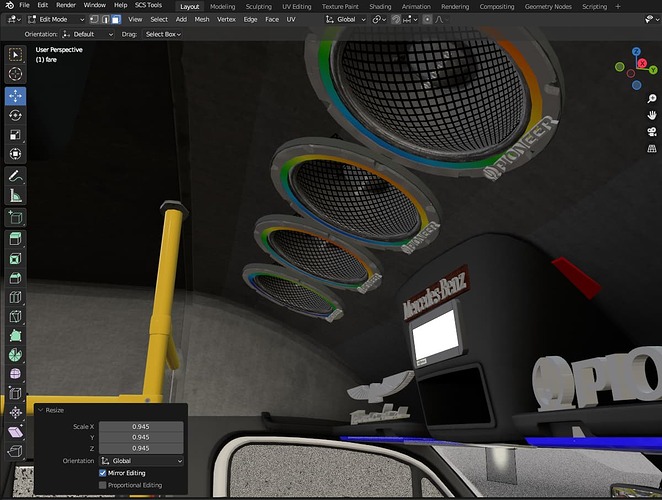
Task: Open the UV menu in the header
Action: click(291, 19)
